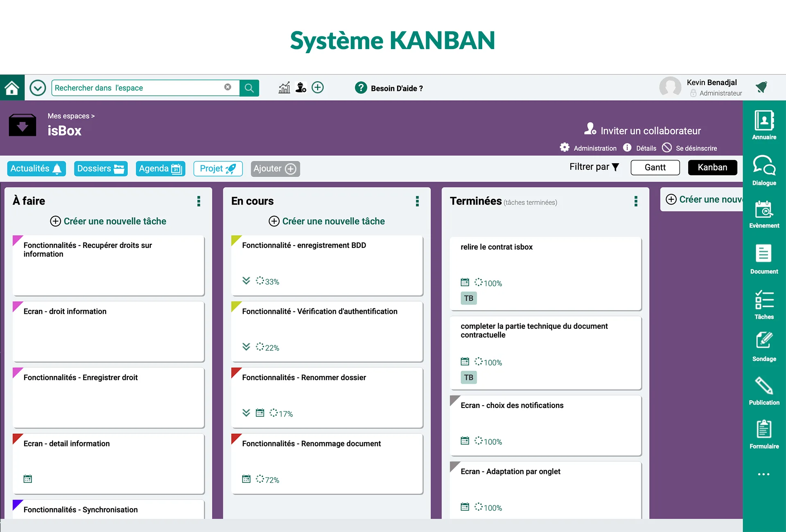This screenshot has width=786, height=532.
Task: Open the Filtrer par dropdown
Action: [x=594, y=167]
